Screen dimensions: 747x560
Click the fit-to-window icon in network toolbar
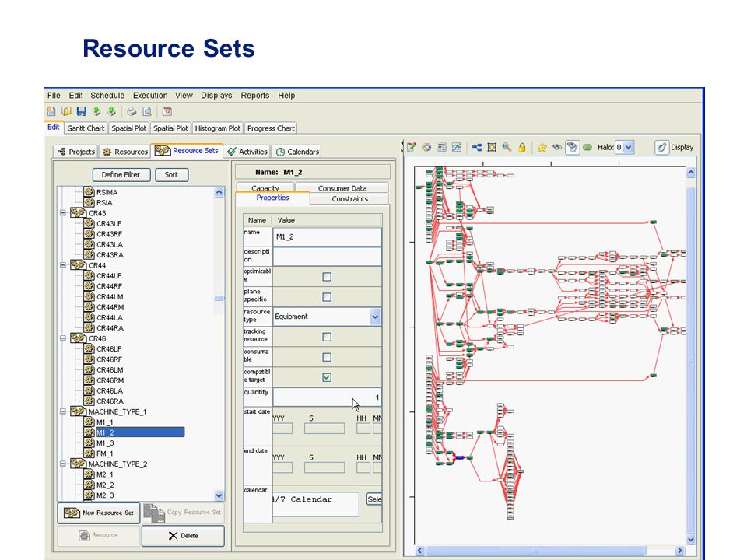pos(492,147)
